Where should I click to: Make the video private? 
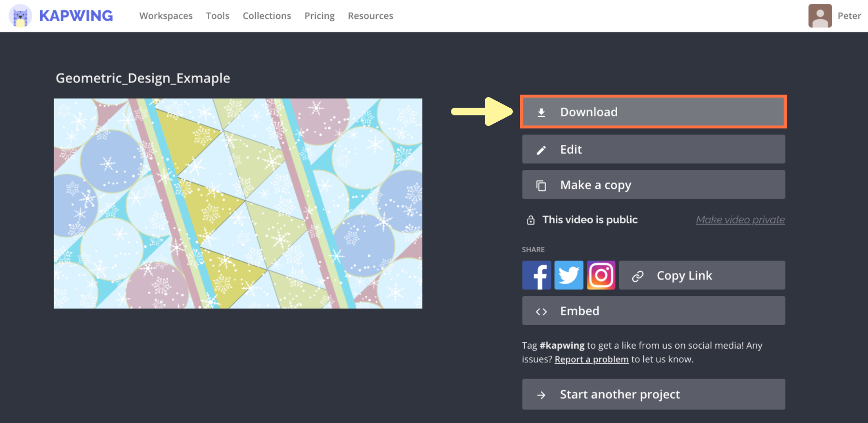coord(740,220)
